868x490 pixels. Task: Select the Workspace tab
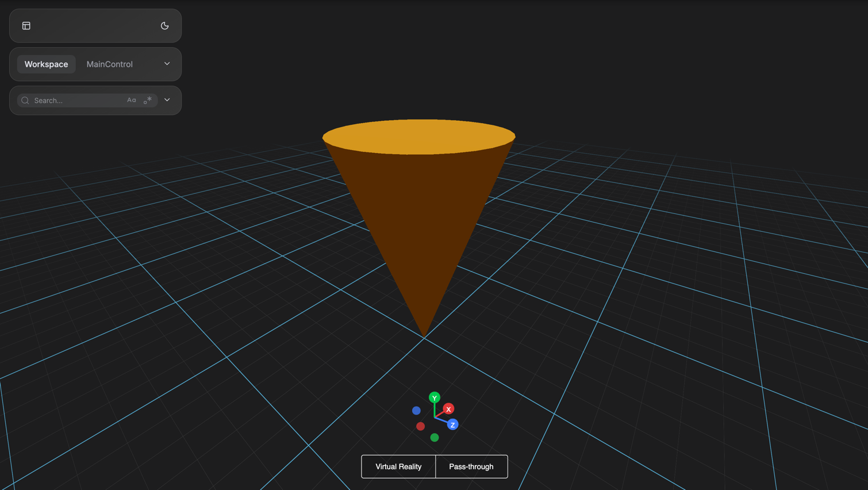pos(46,64)
